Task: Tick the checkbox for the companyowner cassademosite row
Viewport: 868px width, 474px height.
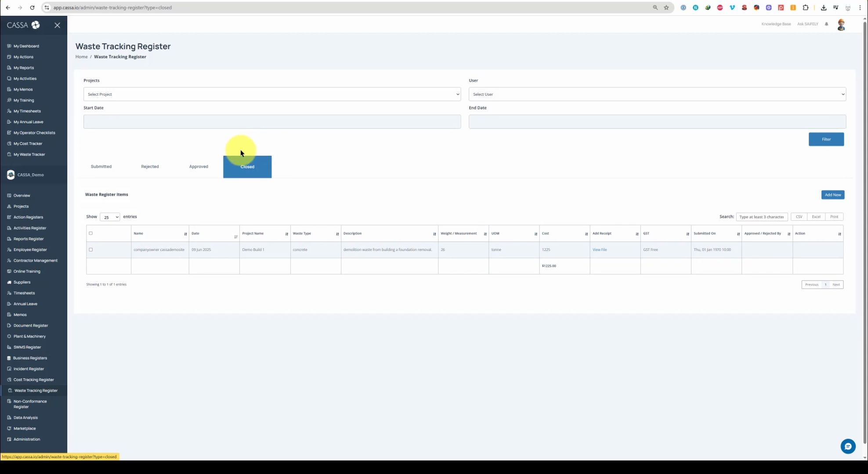Action: 91,250
